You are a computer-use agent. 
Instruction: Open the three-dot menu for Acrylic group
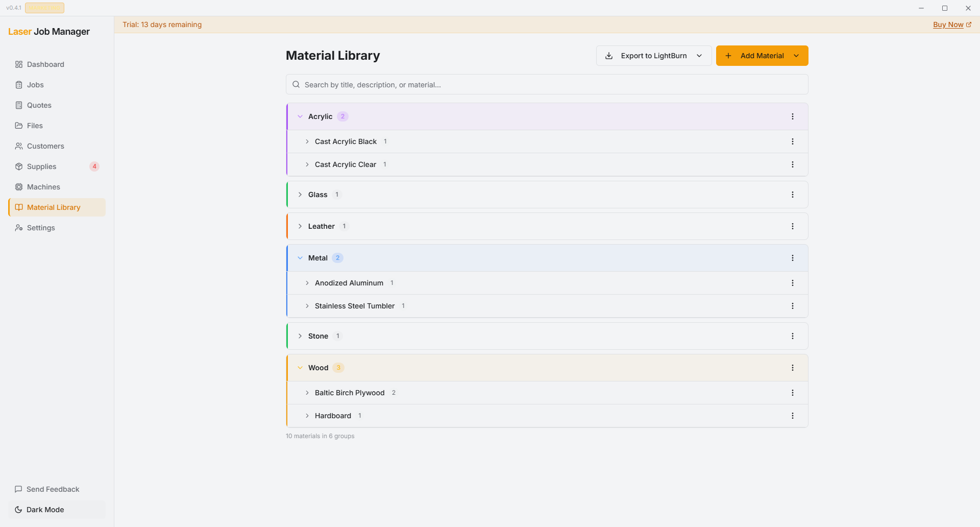[793, 116]
